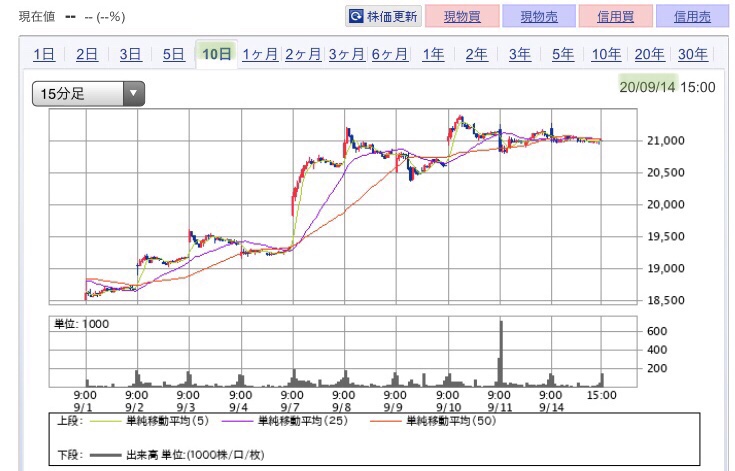Screen dimensions: 735x471
Task: Click the 現物売 button
Action: 539,16
